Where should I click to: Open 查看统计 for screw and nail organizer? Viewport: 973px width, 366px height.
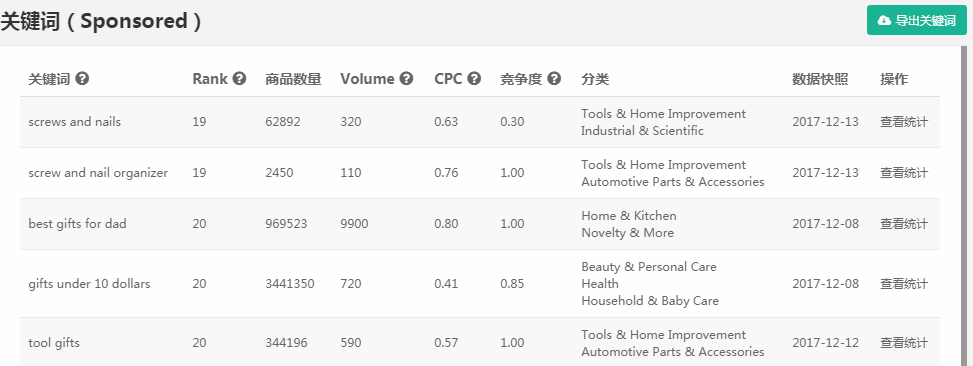tap(904, 173)
